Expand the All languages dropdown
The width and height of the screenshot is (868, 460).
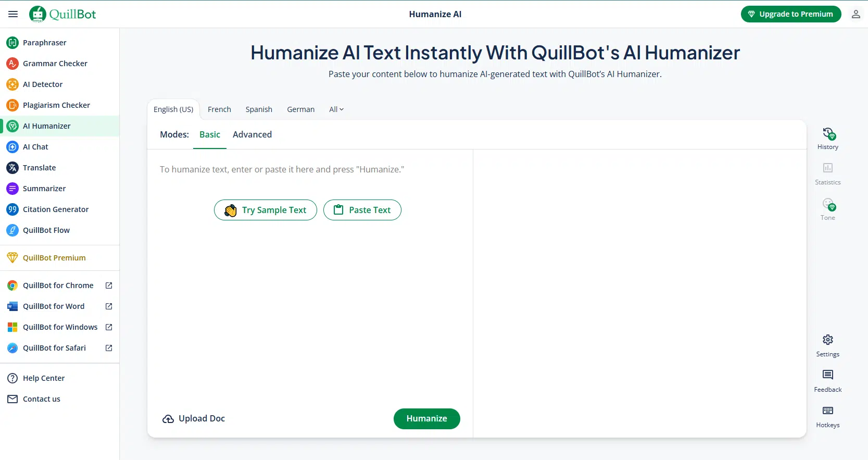tap(336, 109)
